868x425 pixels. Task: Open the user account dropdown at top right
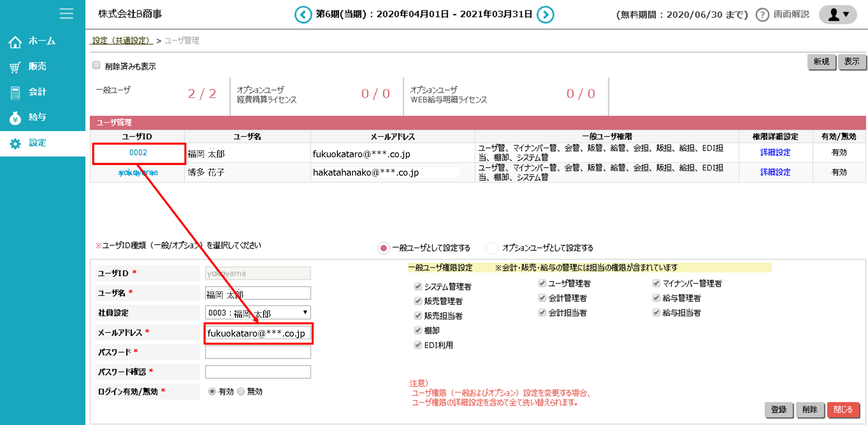(x=837, y=14)
